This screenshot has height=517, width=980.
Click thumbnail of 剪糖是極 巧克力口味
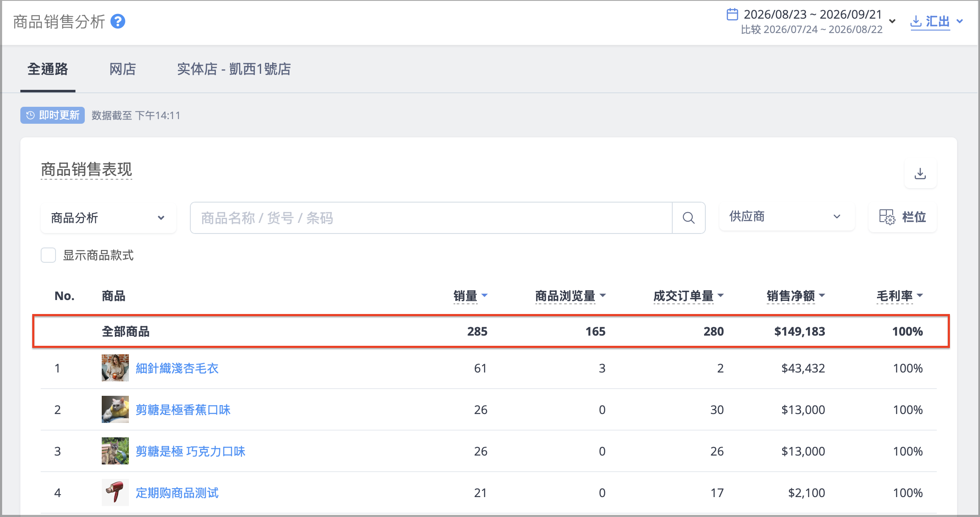pyautogui.click(x=115, y=451)
